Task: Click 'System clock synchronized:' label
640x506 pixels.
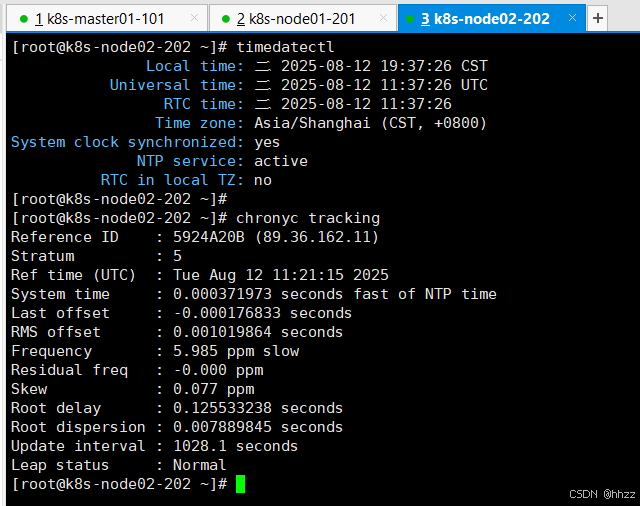Action: point(127,142)
